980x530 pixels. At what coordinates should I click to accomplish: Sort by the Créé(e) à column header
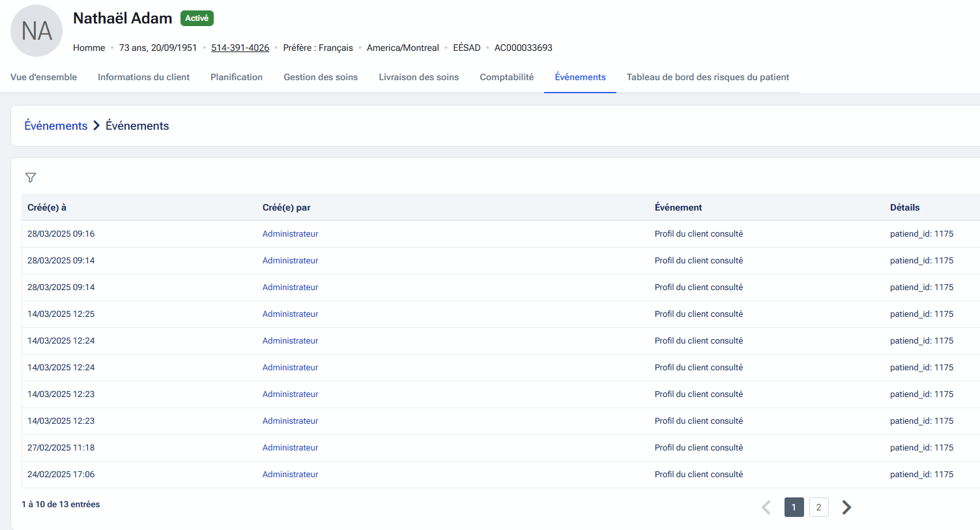[x=47, y=207]
